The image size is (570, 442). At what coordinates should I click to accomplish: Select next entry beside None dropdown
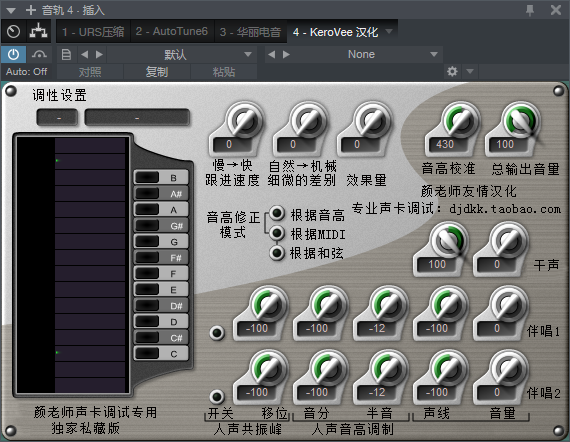[x=286, y=55]
